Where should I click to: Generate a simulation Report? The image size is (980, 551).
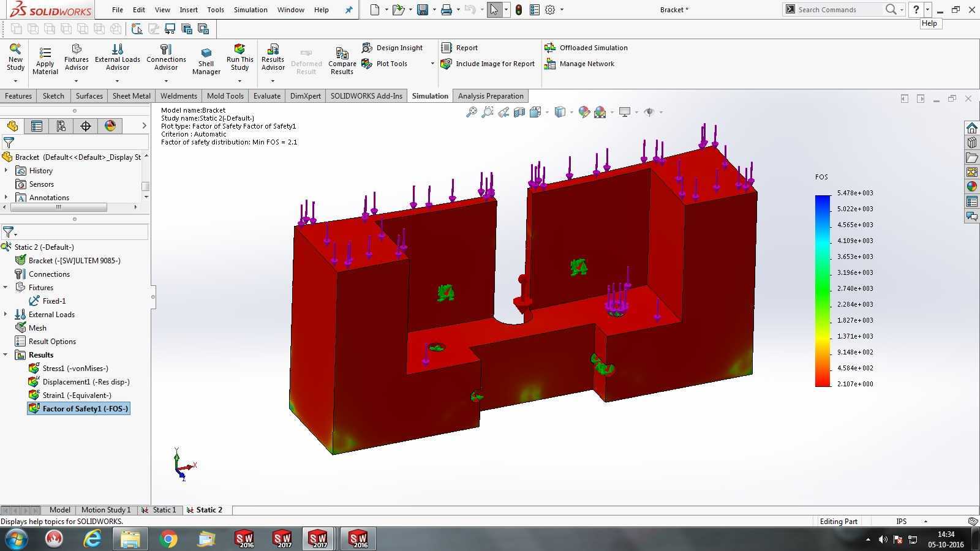[x=459, y=48]
